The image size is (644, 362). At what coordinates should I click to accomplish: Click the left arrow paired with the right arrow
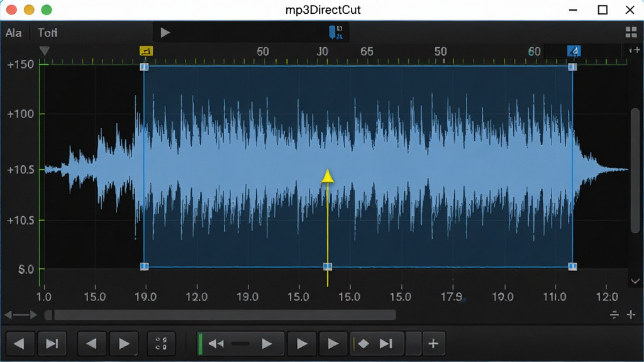[92, 344]
